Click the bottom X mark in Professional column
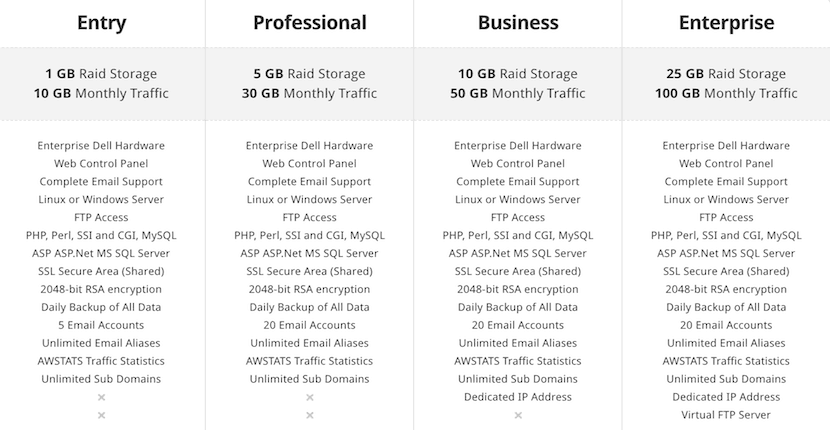Image resolution: width=830 pixels, height=430 pixels. click(310, 415)
